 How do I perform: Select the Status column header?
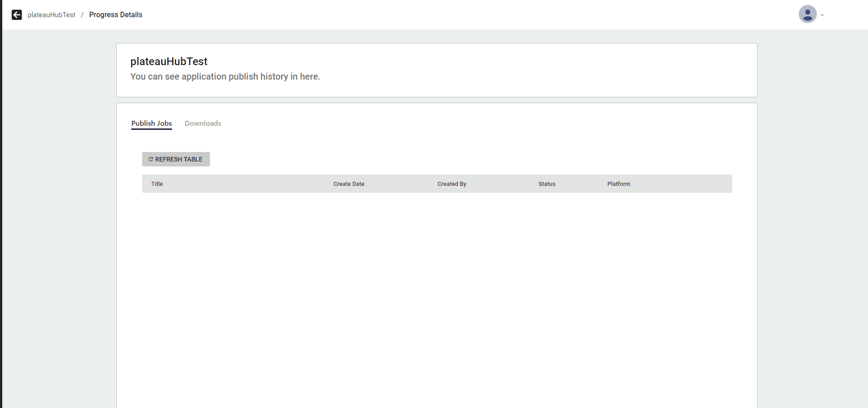[547, 184]
